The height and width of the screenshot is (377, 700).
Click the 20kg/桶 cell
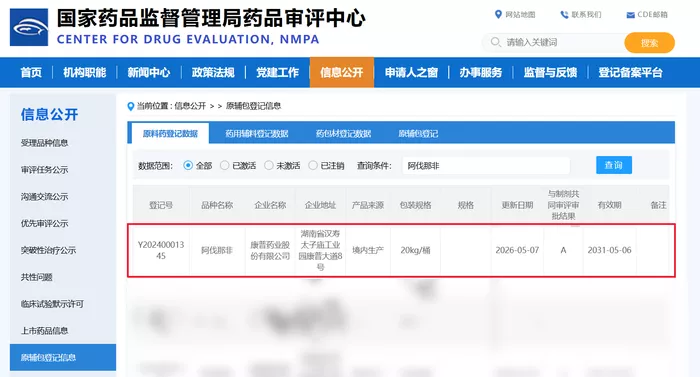[x=415, y=250]
